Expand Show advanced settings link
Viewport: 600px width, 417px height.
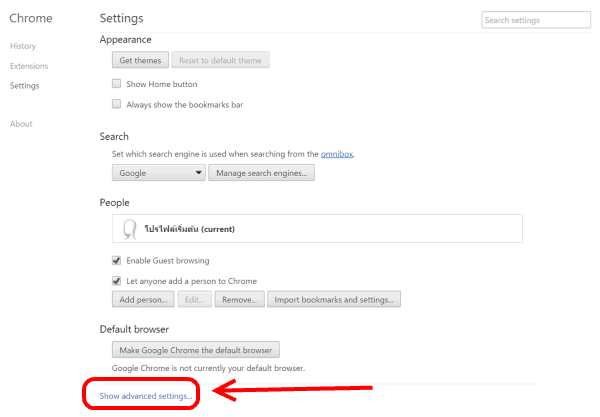(146, 397)
